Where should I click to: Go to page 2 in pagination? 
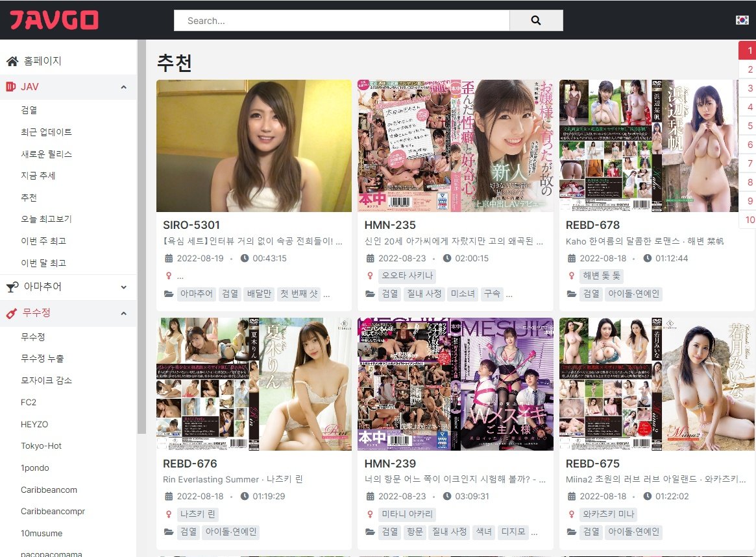(750, 69)
